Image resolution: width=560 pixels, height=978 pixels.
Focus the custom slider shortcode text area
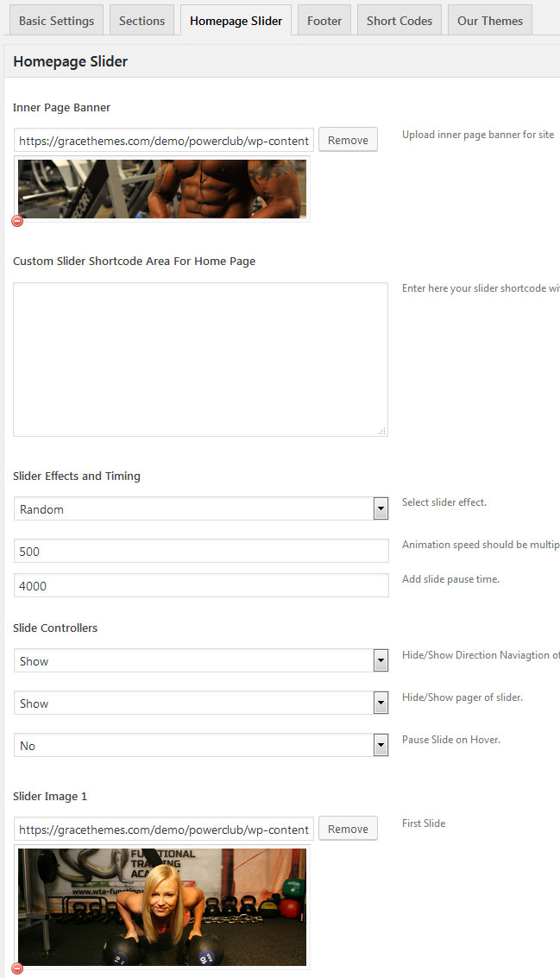coord(200,359)
